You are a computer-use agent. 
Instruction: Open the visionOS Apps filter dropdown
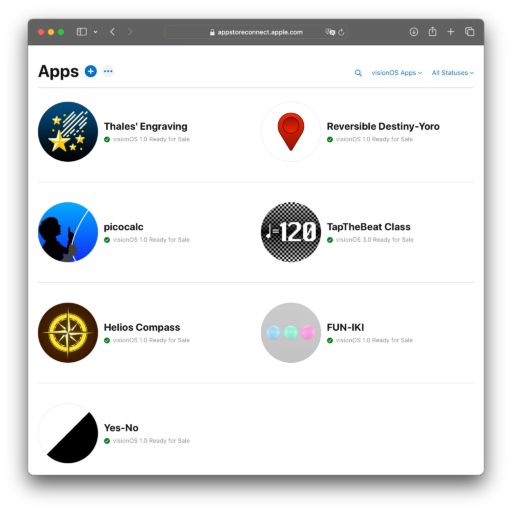pyautogui.click(x=397, y=73)
